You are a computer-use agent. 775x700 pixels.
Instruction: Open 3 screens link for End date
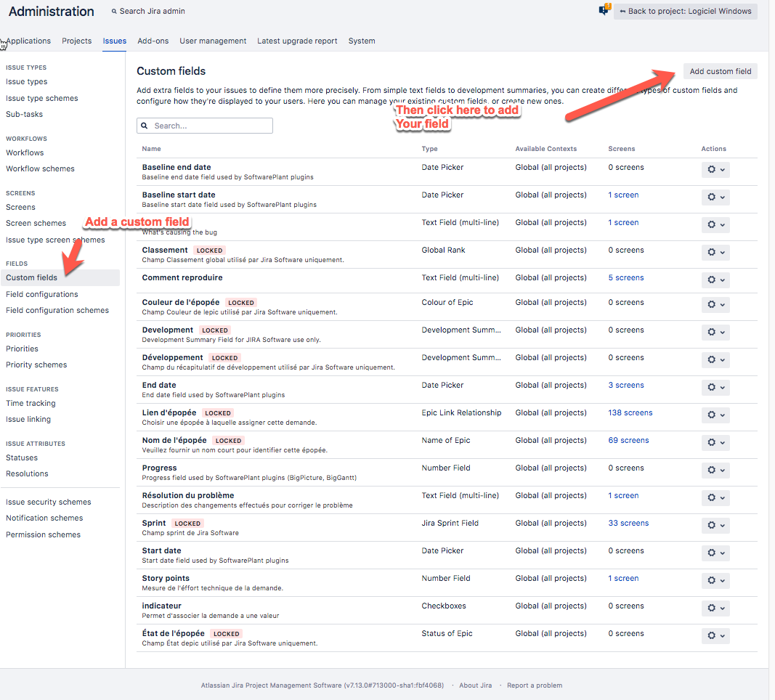(625, 386)
